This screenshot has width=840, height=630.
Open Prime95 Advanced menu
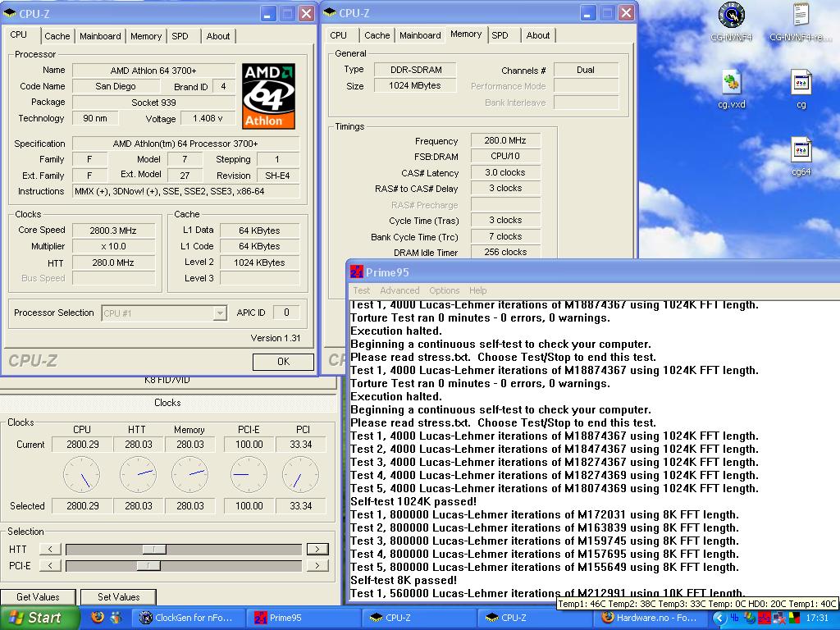399,290
